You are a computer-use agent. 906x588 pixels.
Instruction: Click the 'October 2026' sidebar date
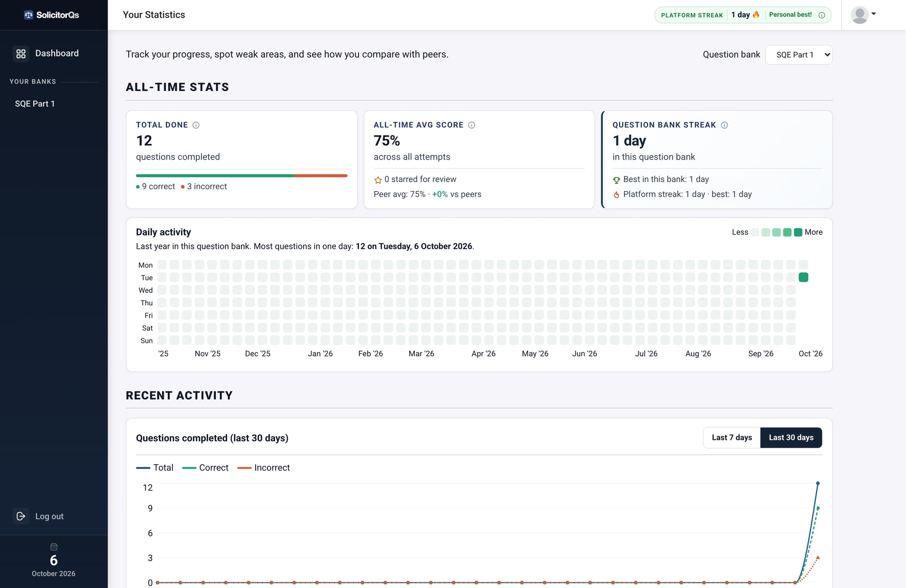click(54, 574)
